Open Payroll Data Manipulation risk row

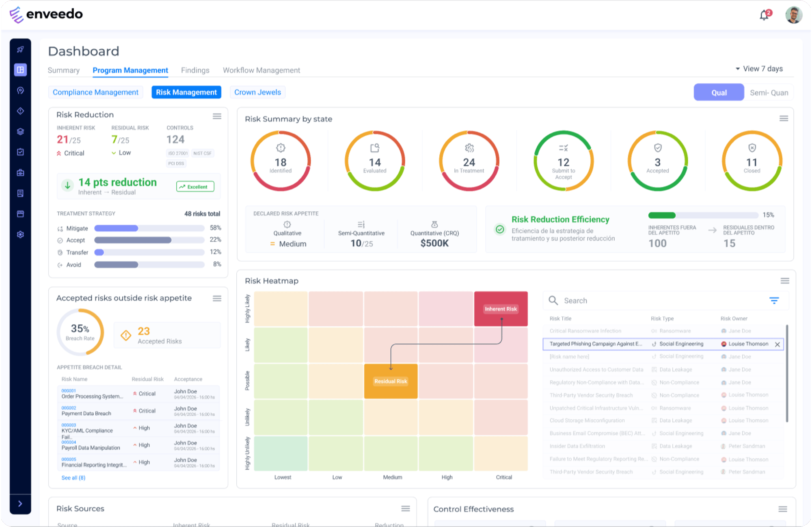coord(138,445)
